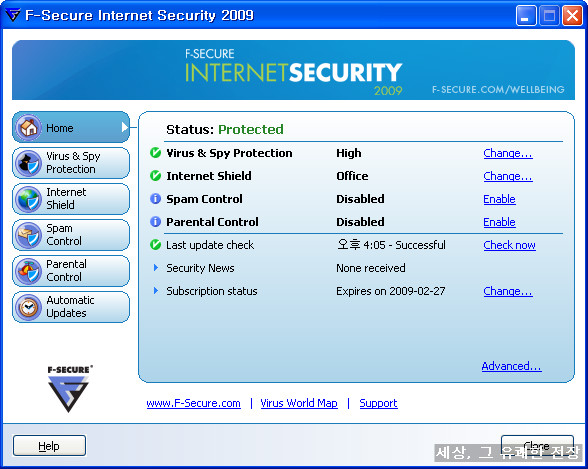The image size is (588, 469).
Task: Minimize the F-Secure window
Action: pyautogui.click(x=526, y=16)
